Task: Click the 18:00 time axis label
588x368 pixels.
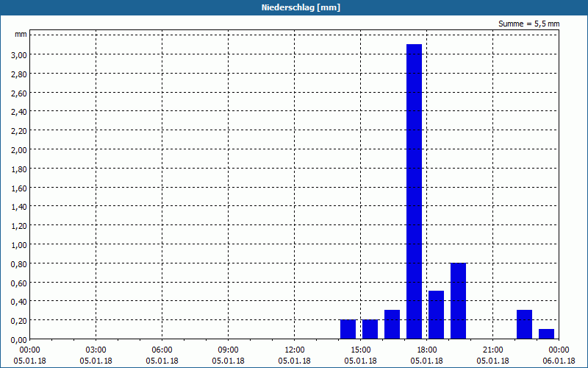Action: (427, 350)
